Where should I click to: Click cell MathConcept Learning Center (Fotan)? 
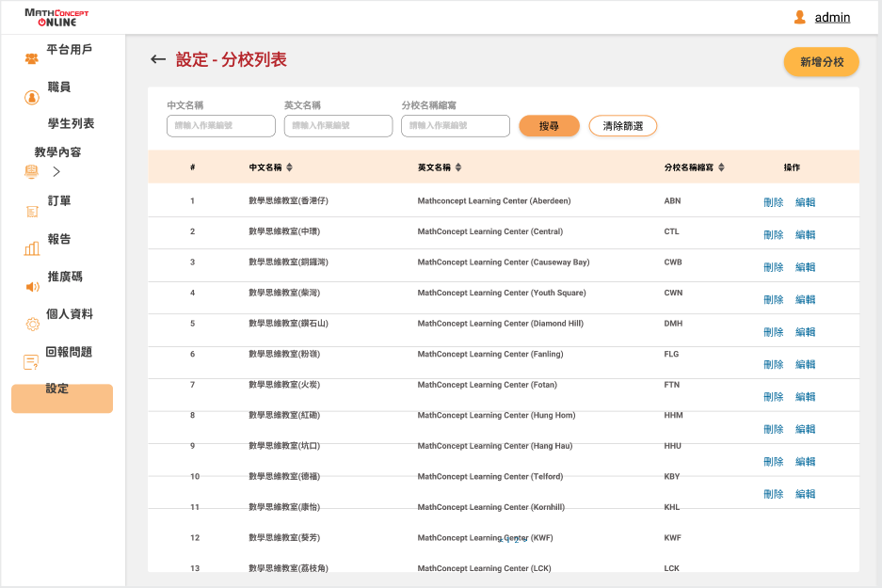click(488, 385)
